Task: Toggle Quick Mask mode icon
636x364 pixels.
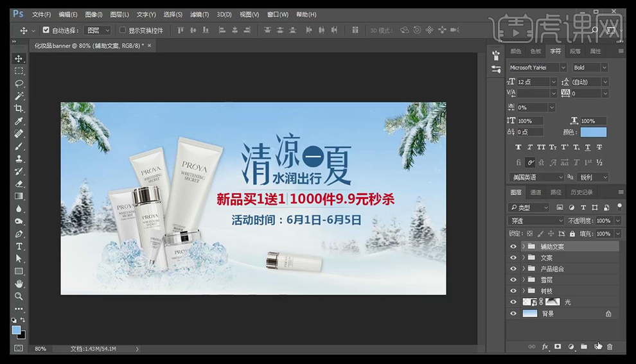Action: pos(19,348)
